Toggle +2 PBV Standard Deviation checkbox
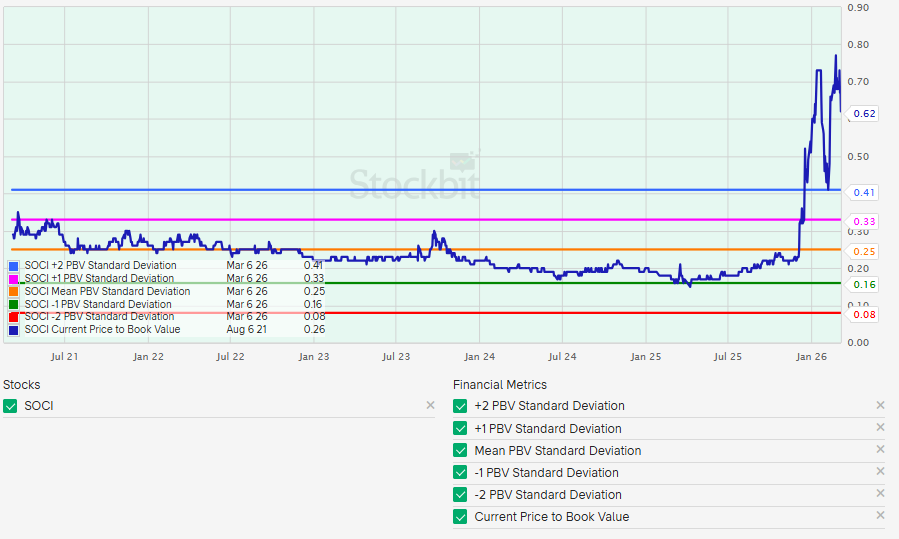This screenshot has width=899, height=539. pos(460,406)
